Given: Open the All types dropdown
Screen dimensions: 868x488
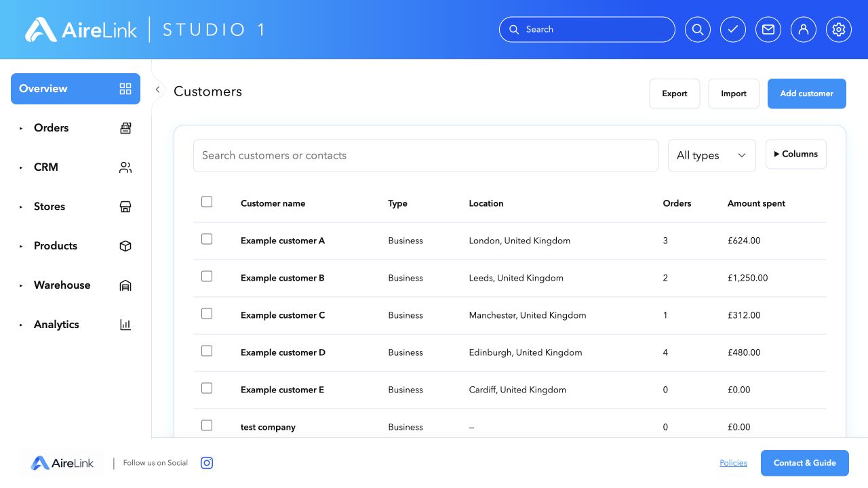Looking at the screenshot, I should tap(712, 156).
